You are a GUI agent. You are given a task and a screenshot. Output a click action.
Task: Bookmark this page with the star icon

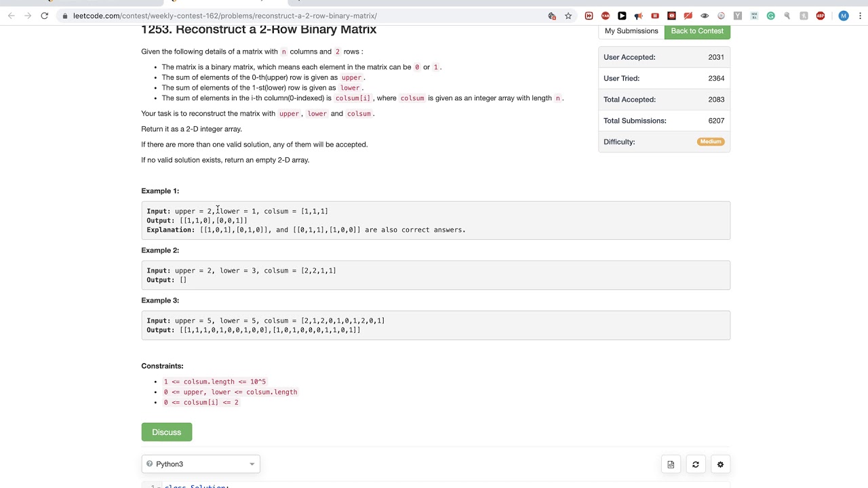(568, 16)
